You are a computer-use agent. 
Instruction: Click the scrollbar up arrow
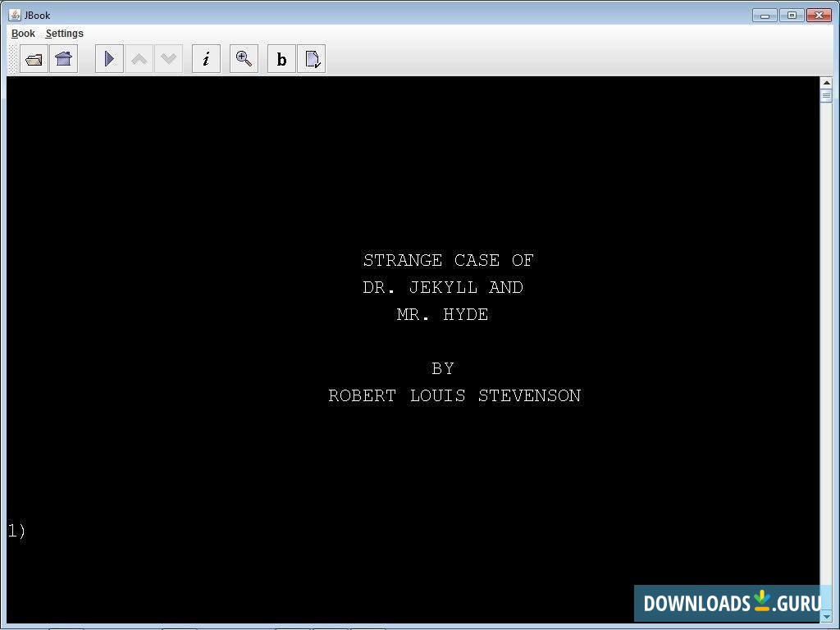[x=826, y=83]
